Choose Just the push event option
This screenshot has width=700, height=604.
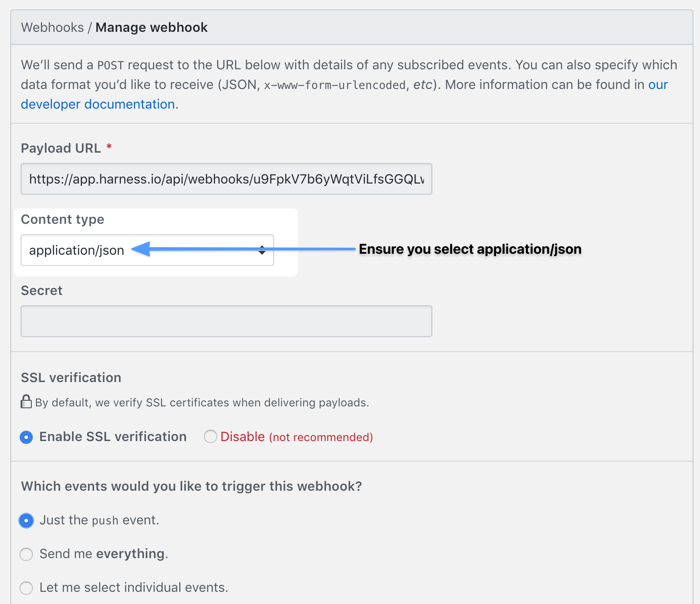click(26, 521)
